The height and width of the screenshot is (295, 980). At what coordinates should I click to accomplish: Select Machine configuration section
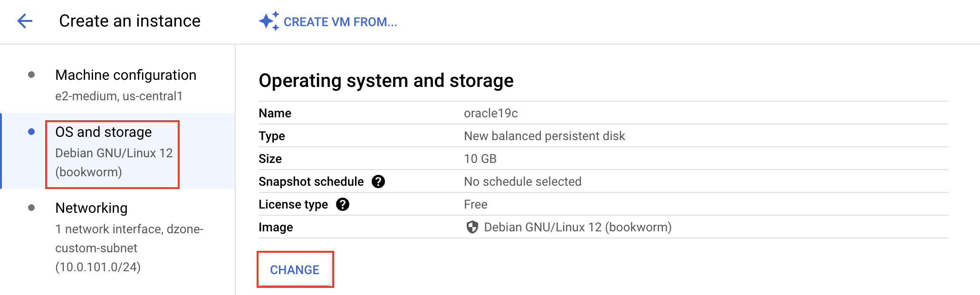(125, 75)
